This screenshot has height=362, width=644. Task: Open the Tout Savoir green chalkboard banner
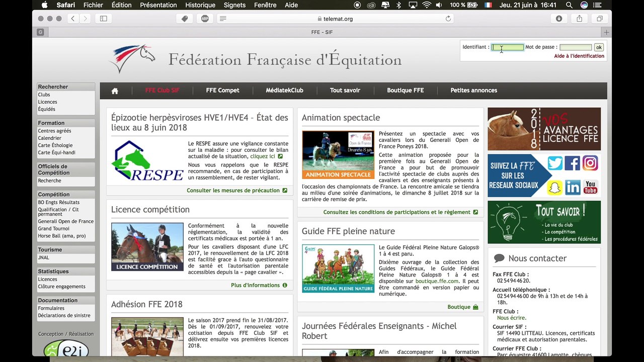(544, 222)
